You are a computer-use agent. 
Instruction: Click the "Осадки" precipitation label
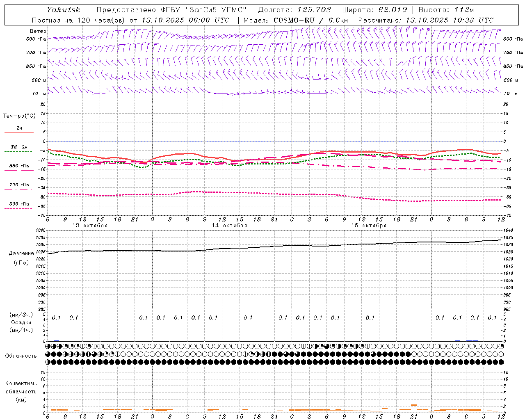pyautogui.click(x=21, y=322)
